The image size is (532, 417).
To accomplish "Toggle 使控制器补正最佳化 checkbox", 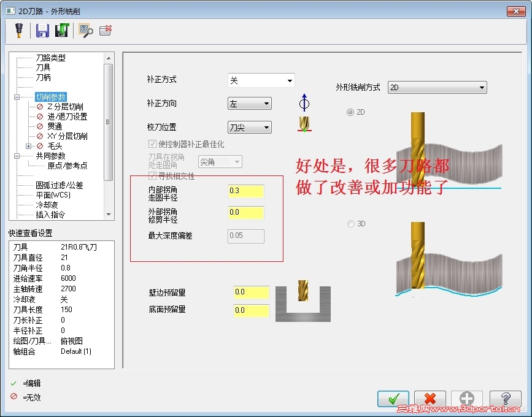I will pyautogui.click(x=152, y=144).
